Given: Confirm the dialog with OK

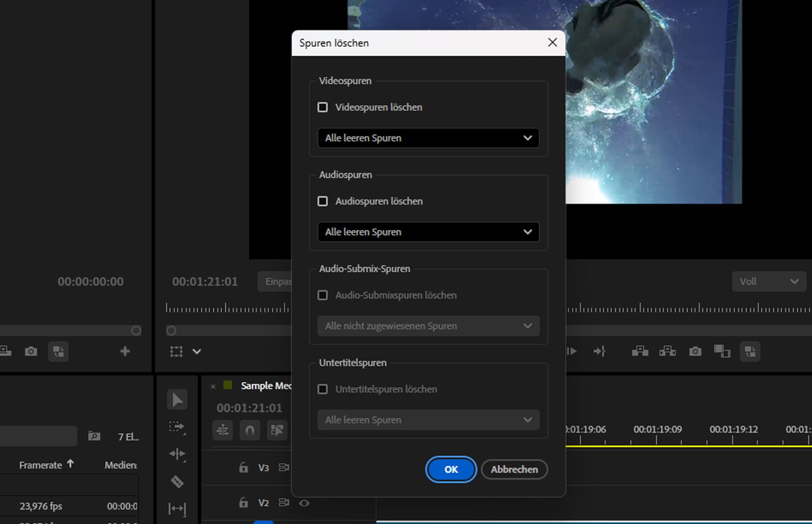Looking at the screenshot, I should pos(451,469).
